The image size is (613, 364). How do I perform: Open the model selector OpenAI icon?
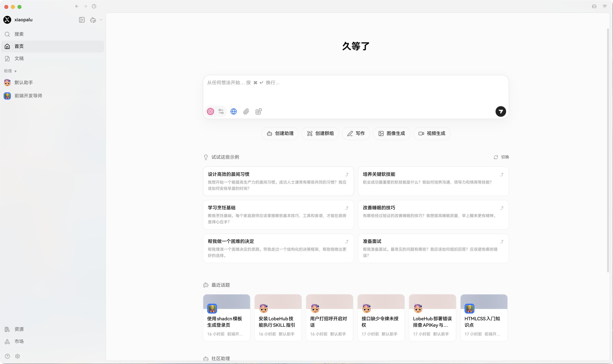pyautogui.click(x=210, y=112)
